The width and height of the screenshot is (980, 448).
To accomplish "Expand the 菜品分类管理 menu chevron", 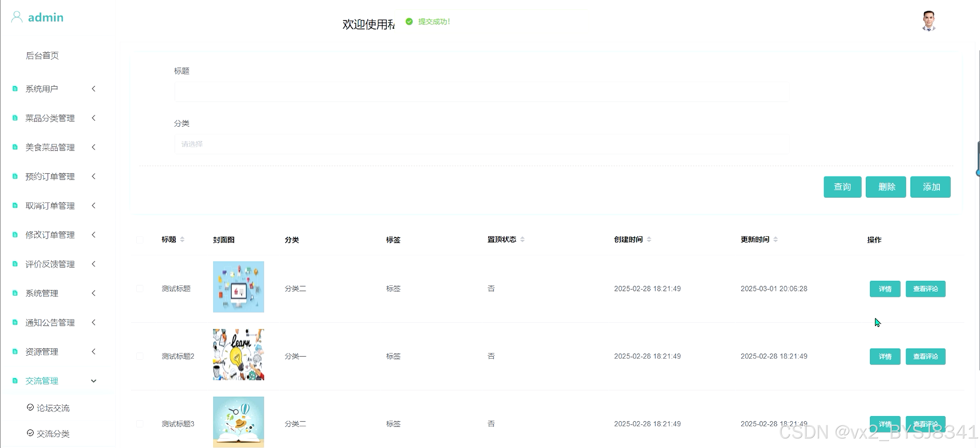I will 94,118.
